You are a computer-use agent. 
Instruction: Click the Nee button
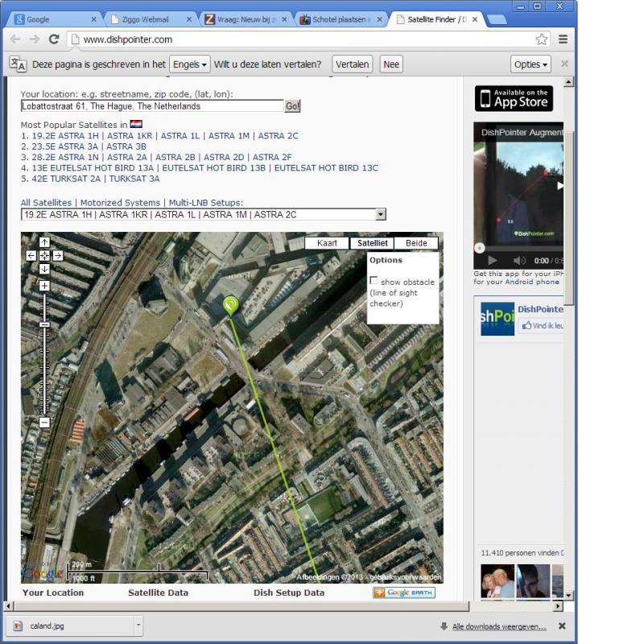(x=391, y=64)
